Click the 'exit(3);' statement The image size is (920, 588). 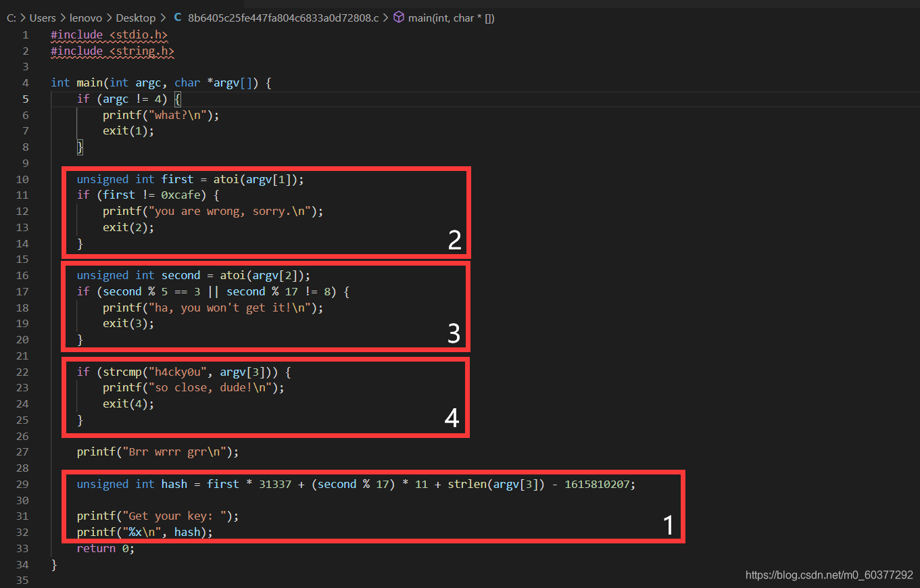[128, 323]
